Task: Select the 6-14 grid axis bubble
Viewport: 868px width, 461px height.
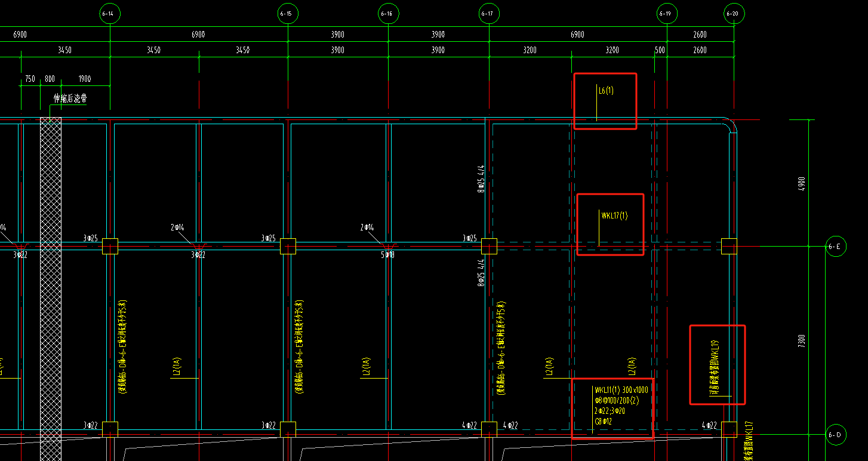Action: tap(110, 13)
